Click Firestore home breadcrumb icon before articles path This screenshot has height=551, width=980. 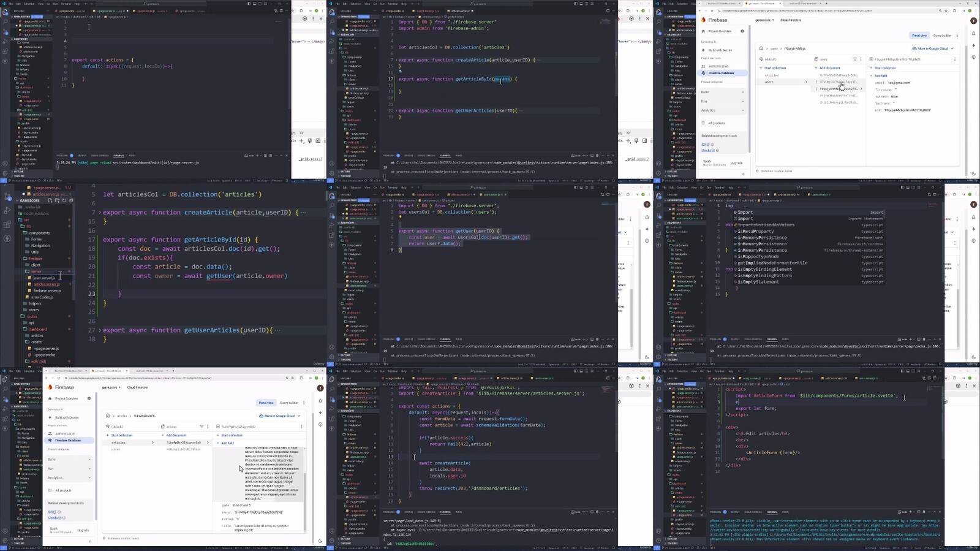[108, 416]
